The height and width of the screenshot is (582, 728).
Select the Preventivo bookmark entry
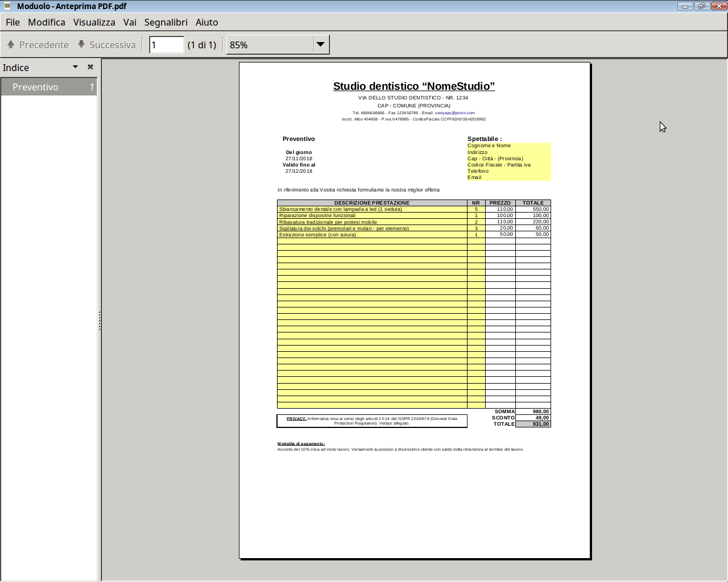(x=49, y=87)
